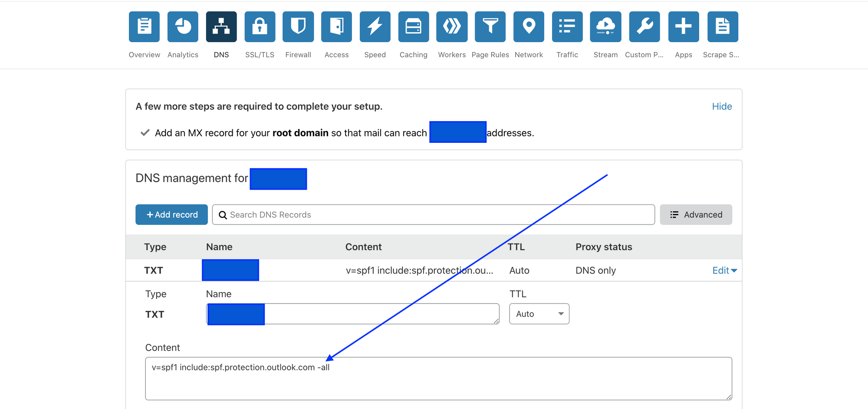
Task: Open the Network location pin icon
Action: [x=529, y=27]
